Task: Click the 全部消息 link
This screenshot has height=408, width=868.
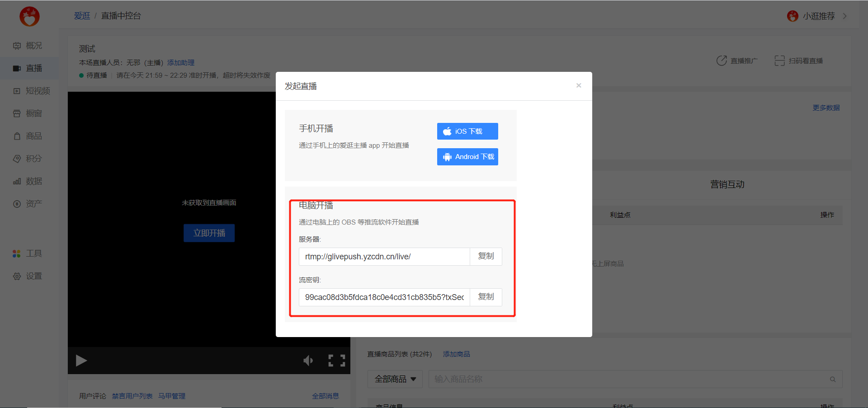Action: tap(325, 396)
